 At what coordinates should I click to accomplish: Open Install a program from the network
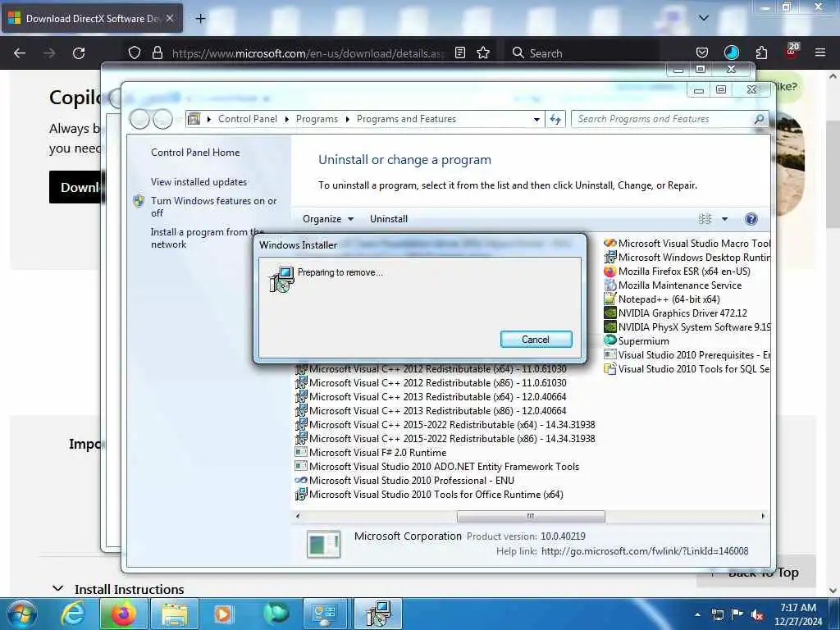point(207,238)
